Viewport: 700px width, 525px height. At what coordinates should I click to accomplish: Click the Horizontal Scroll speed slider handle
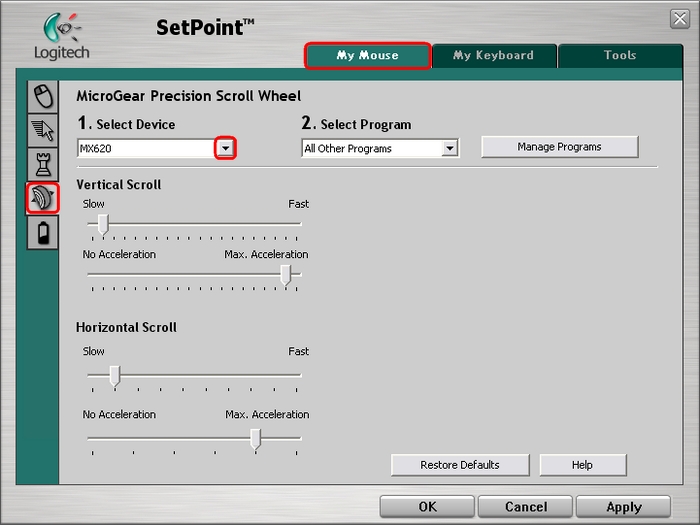point(114,375)
